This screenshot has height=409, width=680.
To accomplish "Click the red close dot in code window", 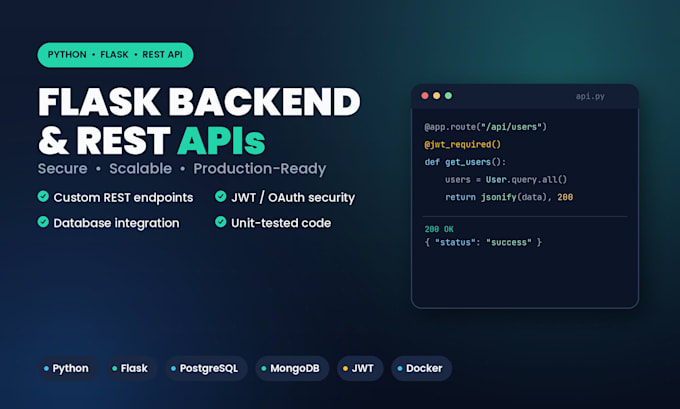I will pyautogui.click(x=425, y=95).
